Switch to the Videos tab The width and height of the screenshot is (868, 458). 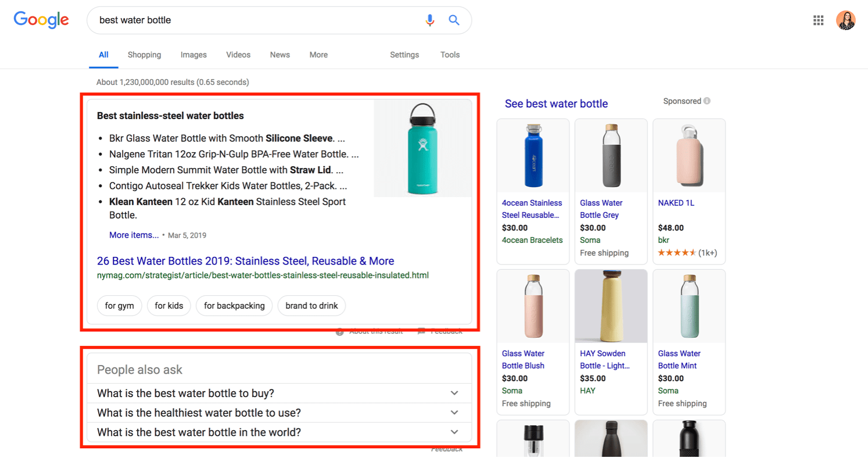tap(238, 55)
